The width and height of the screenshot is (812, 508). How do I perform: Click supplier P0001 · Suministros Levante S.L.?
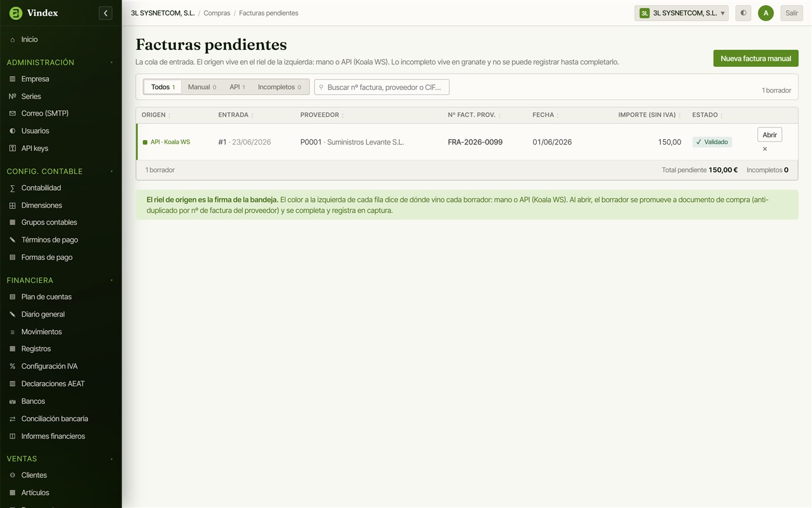(352, 142)
